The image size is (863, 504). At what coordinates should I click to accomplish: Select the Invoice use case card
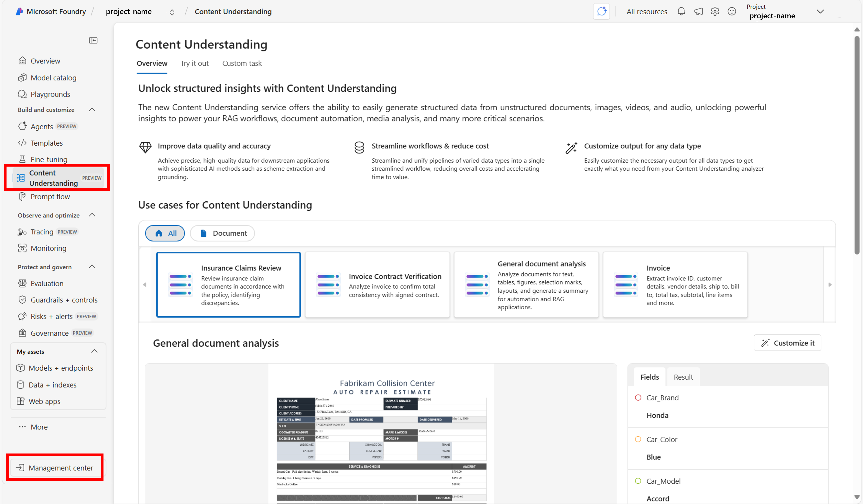point(675,285)
